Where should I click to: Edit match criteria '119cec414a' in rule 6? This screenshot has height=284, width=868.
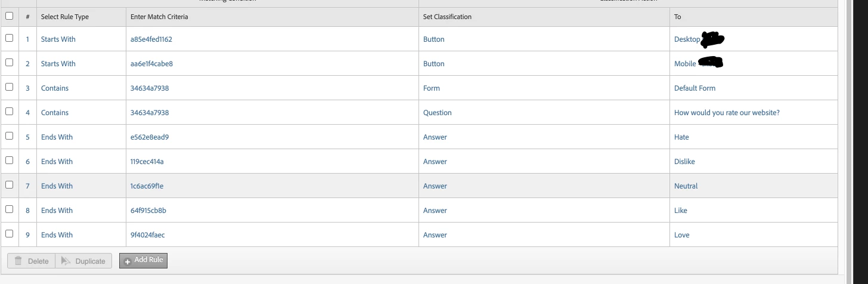point(147,162)
